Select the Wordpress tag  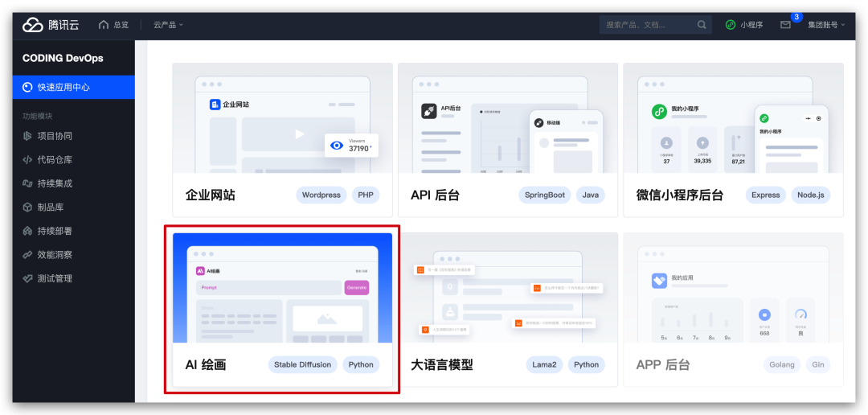(x=321, y=195)
